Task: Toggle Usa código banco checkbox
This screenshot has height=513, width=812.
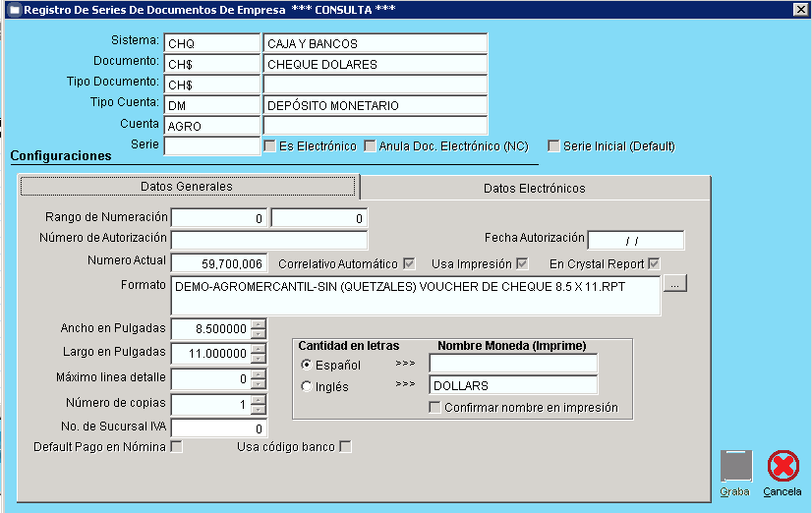Action: pos(345,447)
